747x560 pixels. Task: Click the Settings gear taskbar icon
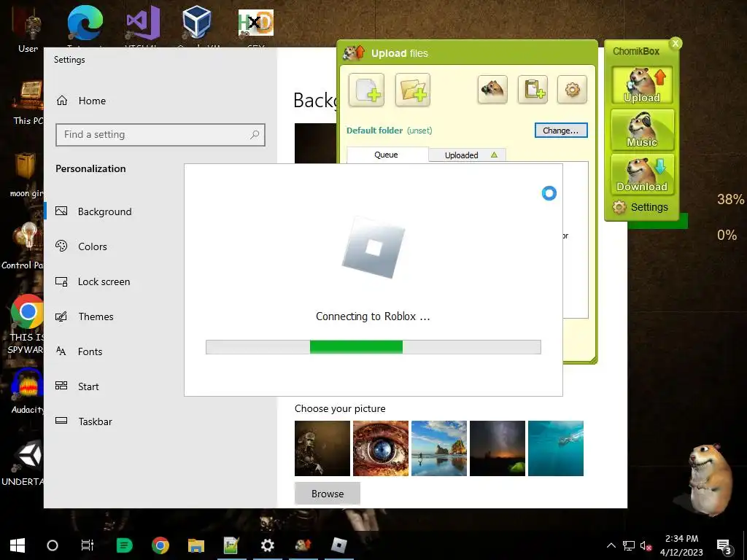pos(268,545)
